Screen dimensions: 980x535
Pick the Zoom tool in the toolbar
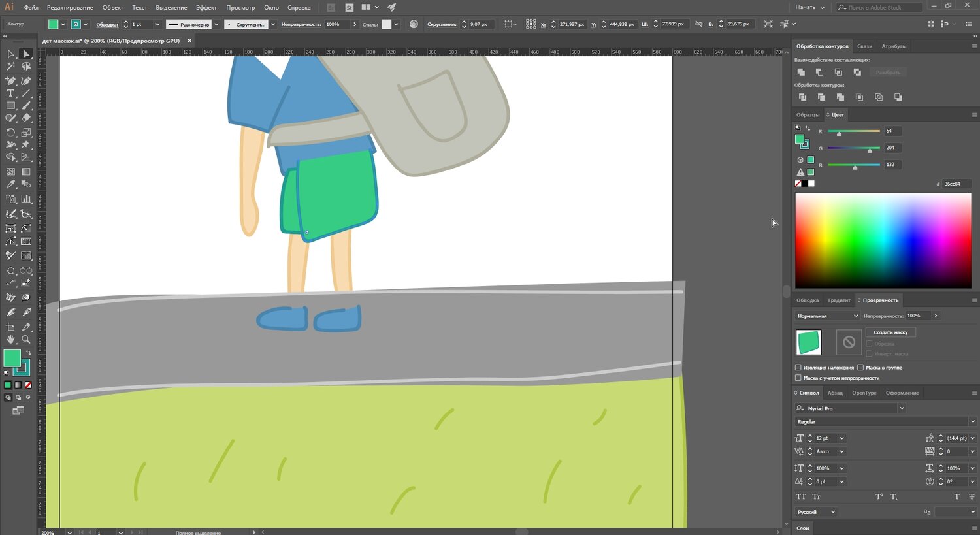click(x=26, y=340)
